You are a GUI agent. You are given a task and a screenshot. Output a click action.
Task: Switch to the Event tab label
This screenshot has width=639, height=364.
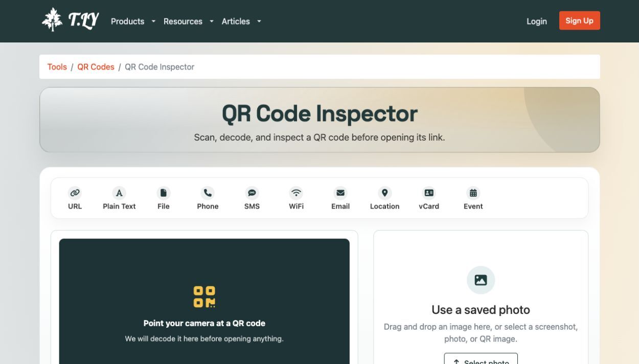(473, 206)
